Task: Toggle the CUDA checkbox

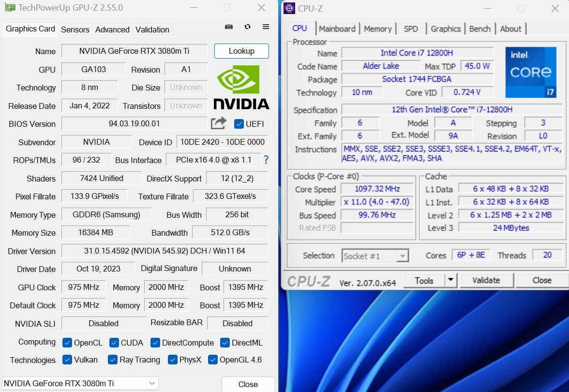Action: pyautogui.click(x=114, y=343)
